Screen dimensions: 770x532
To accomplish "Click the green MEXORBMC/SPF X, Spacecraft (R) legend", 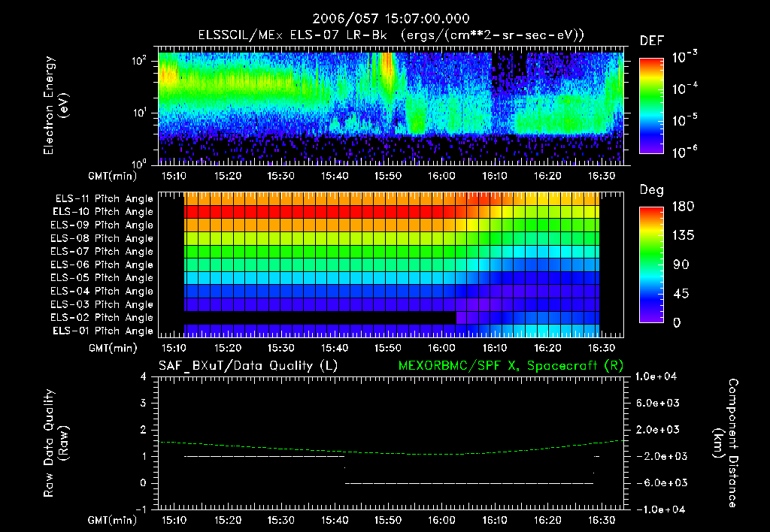I will tap(511, 366).
